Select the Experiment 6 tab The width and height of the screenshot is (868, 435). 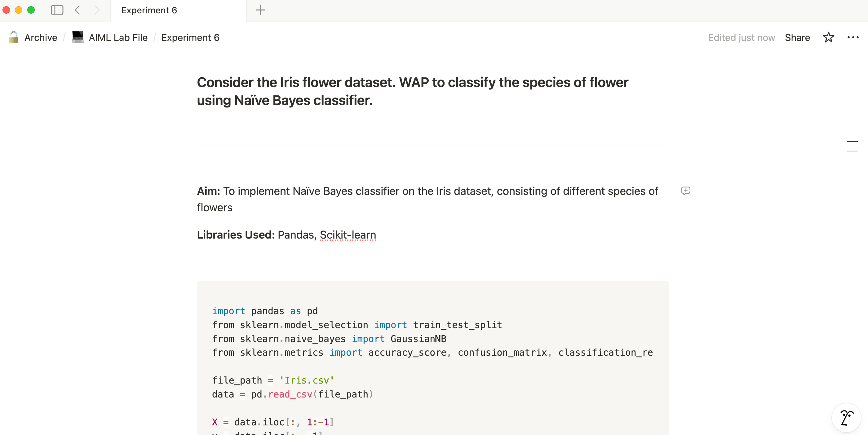149,11
